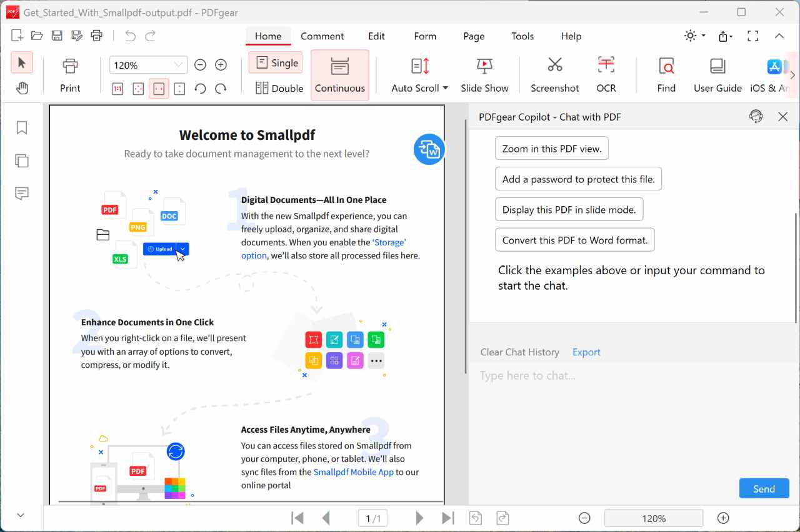Open the theme brightness dropdown

point(694,36)
